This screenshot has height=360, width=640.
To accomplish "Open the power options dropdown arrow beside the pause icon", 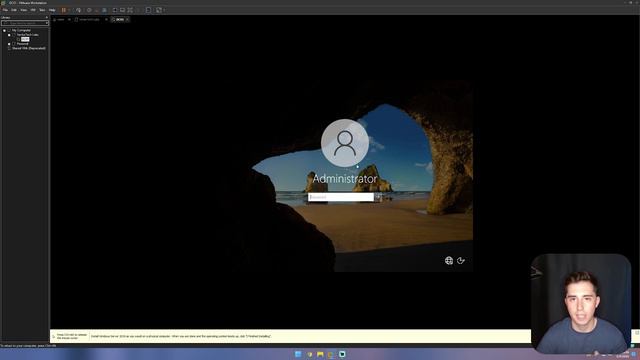I will [x=69, y=10].
